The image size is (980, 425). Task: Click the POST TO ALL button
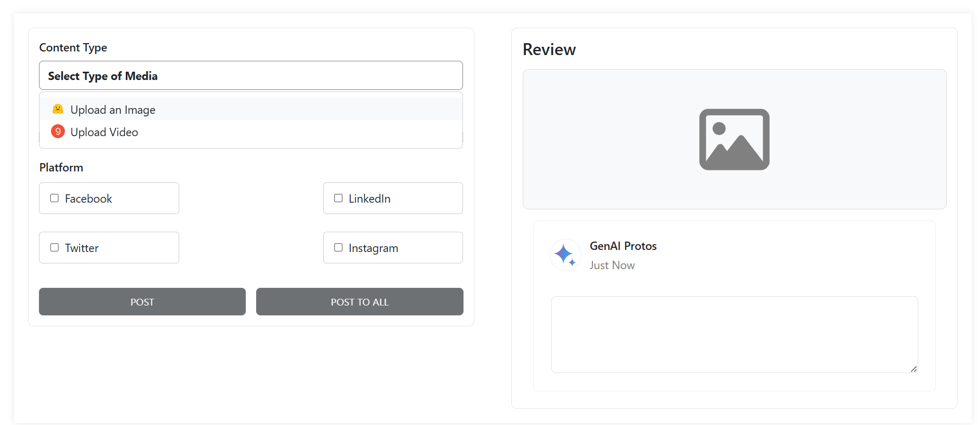[360, 301]
